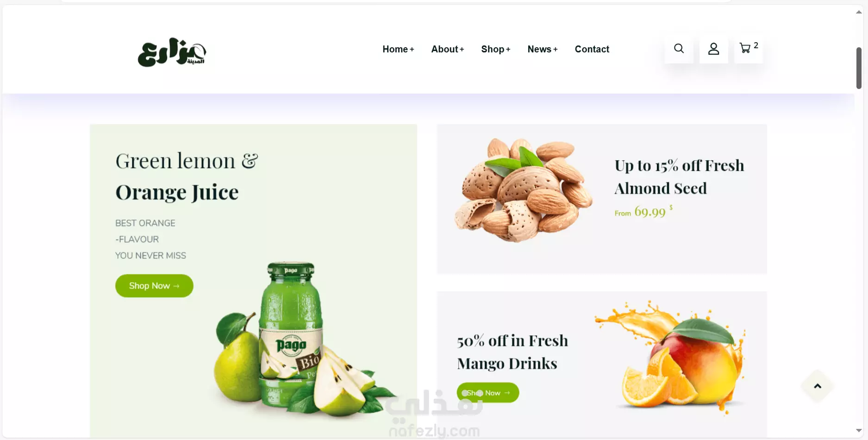868x440 pixels.
Task: Click Shop Now under Mango Drinks
Action: tap(488, 393)
